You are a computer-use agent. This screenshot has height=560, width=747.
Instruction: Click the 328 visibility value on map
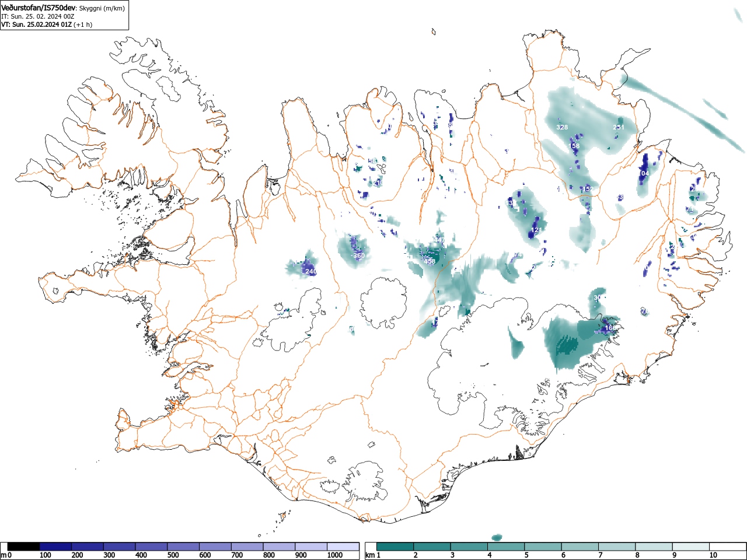562,127
